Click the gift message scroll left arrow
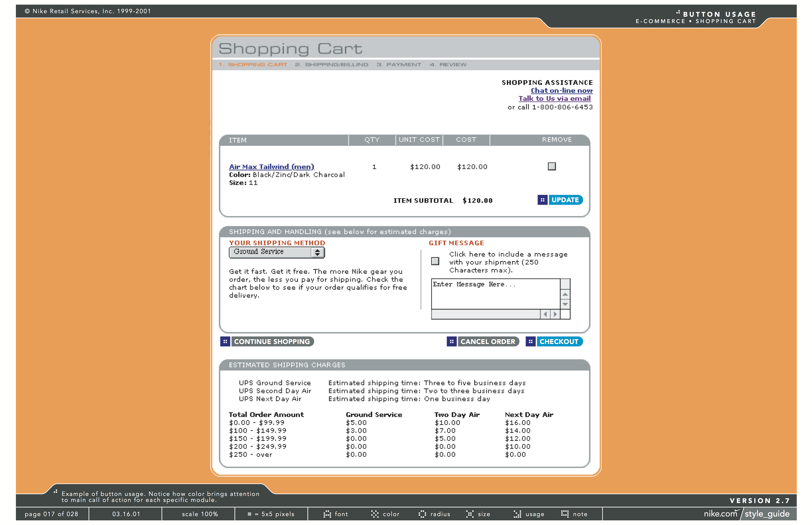 click(545, 314)
